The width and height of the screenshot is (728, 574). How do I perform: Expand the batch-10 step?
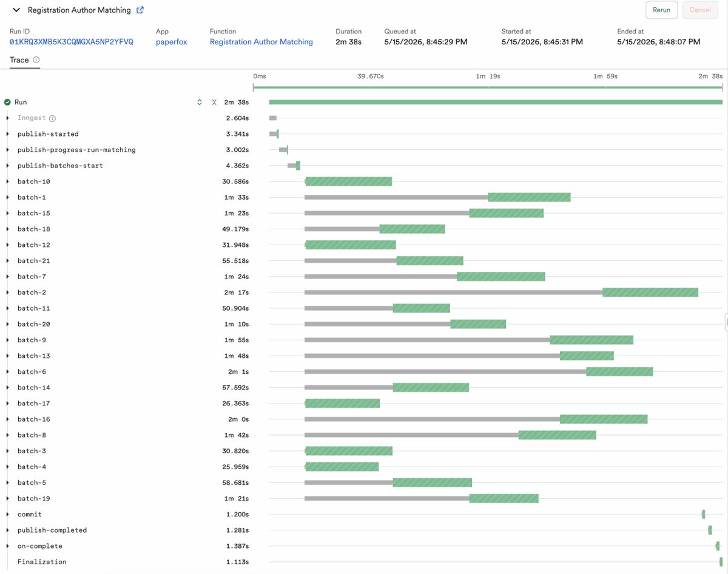click(x=8, y=181)
